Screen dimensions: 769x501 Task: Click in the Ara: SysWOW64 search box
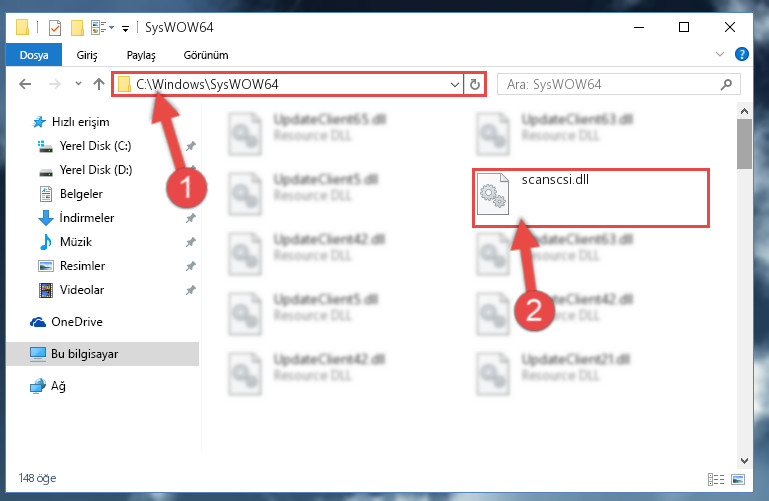[x=618, y=84]
